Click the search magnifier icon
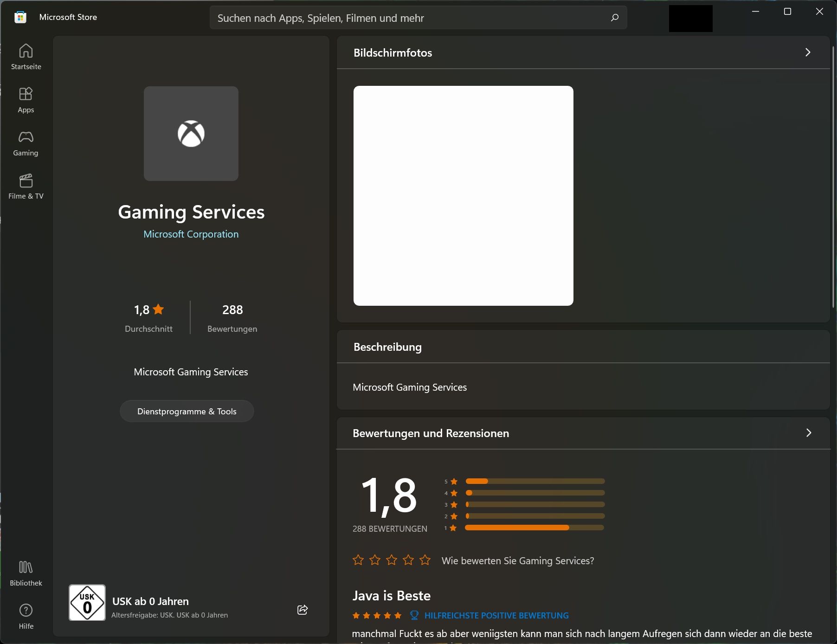This screenshot has height=644, width=837. (615, 18)
